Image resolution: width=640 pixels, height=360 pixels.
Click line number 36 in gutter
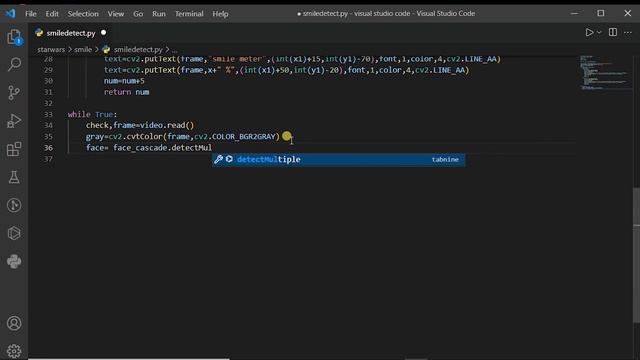click(48, 148)
